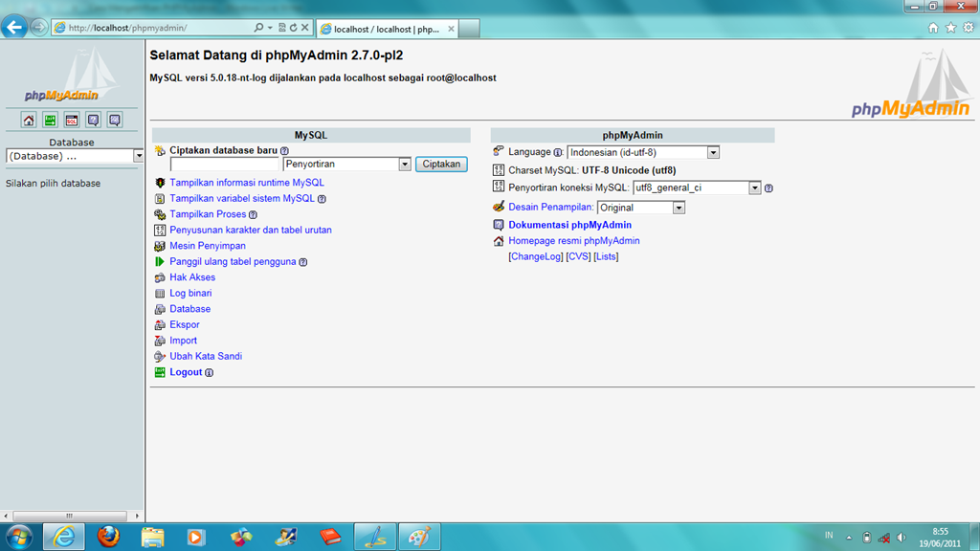Open address bar search dropdown arrow
The image size is (980, 551).
pos(270,28)
